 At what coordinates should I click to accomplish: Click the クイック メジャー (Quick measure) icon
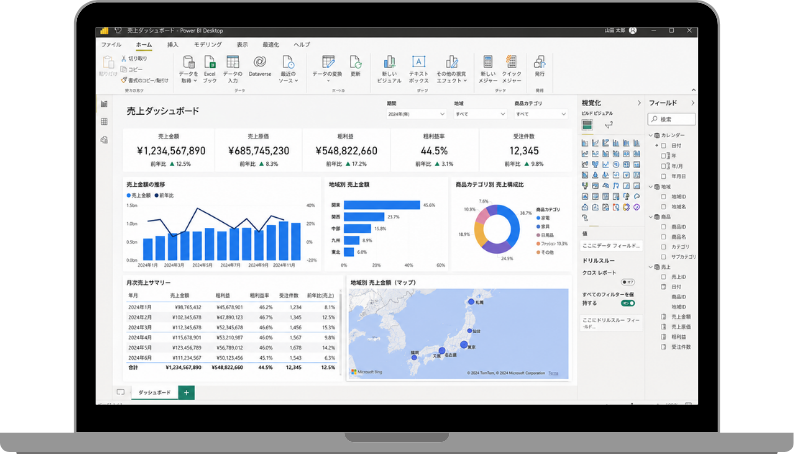[x=511, y=62]
